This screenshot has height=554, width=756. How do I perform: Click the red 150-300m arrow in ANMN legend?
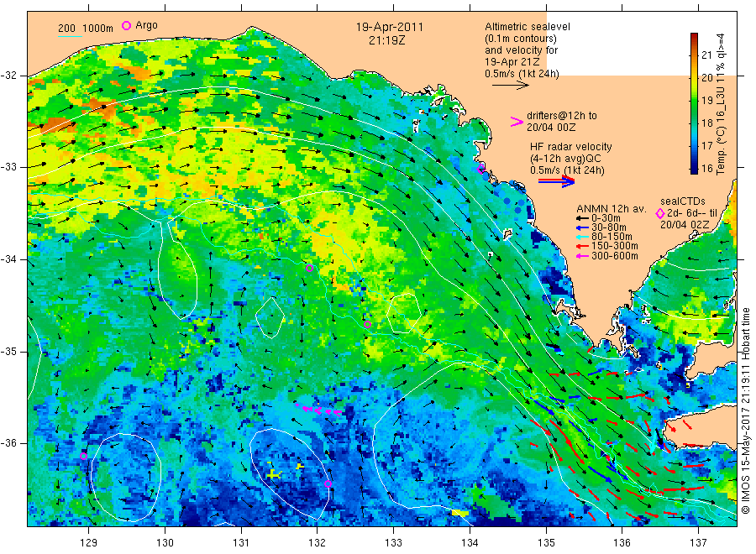pyautogui.click(x=582, y=246)
